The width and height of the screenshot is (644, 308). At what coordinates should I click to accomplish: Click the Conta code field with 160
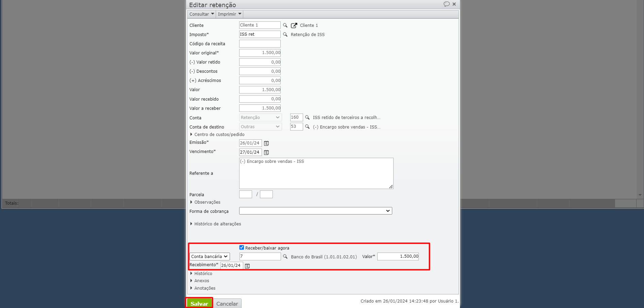point(296,117)
